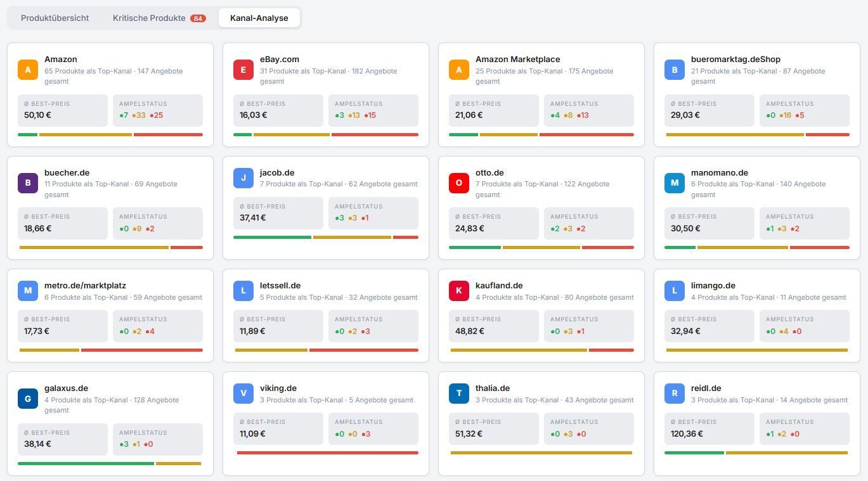Click the red eBay.com channel icon
Image resolution: width=868 pixels, height=481 pixels.
tap(243, 70)
